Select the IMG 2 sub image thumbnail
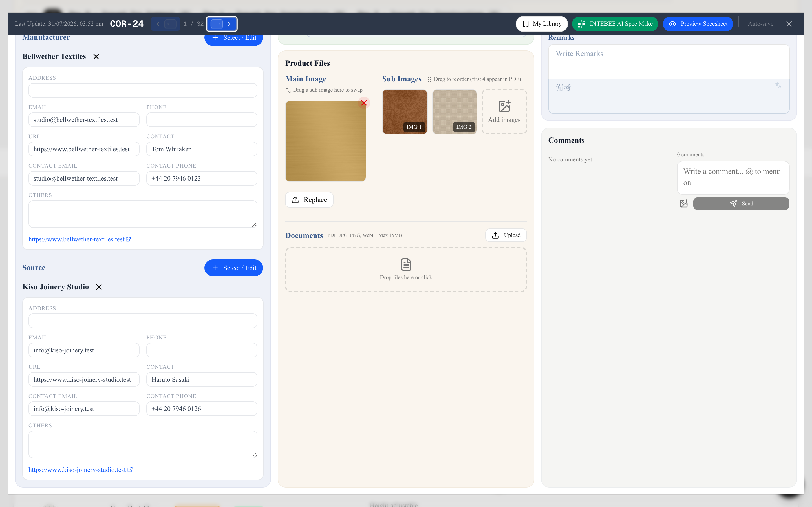The height and width of the screenshot is (507, 812). tap(455, 112)
